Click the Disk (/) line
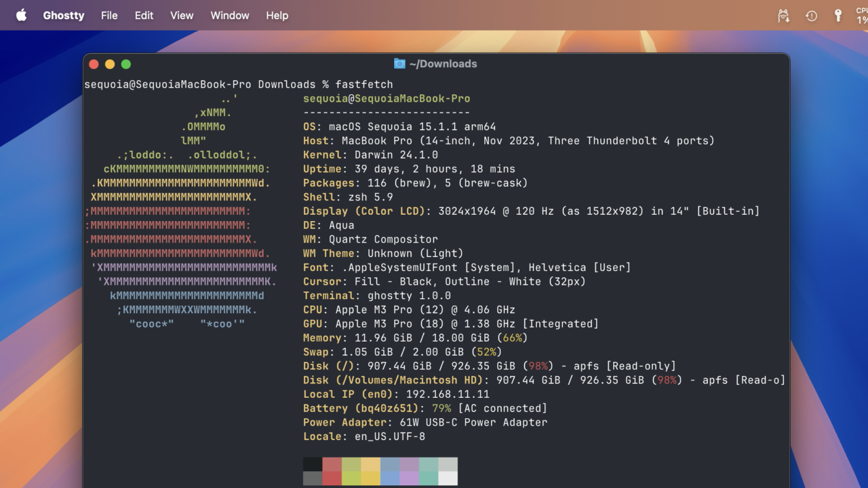Screen dimensions: 868x488 [490, 366]
